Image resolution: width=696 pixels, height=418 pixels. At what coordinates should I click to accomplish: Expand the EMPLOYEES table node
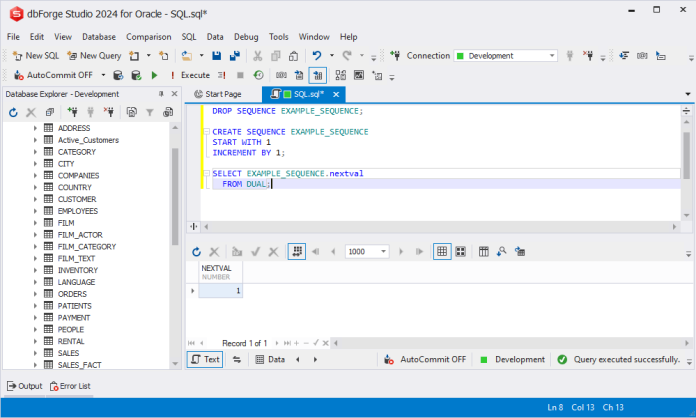(x=35, y=211)
